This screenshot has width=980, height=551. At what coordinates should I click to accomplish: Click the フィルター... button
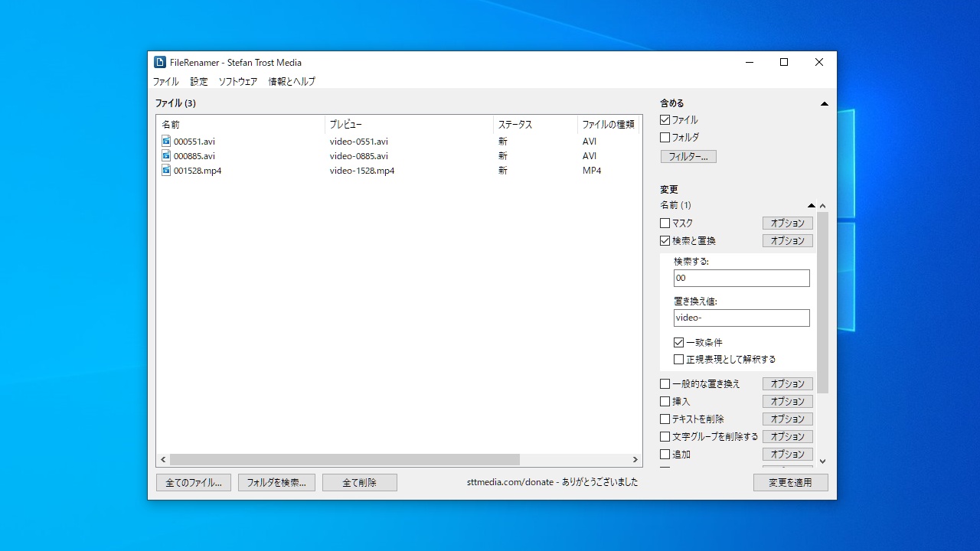(688, 157)
